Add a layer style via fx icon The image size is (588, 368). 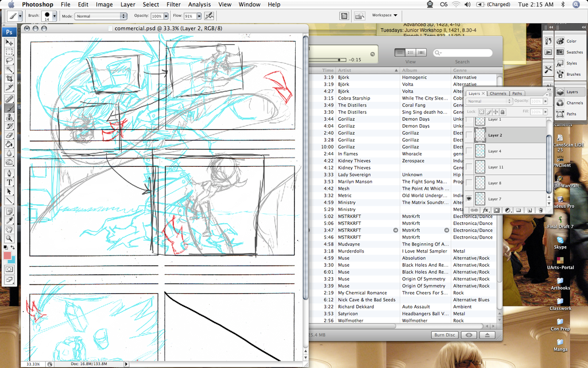485,210
